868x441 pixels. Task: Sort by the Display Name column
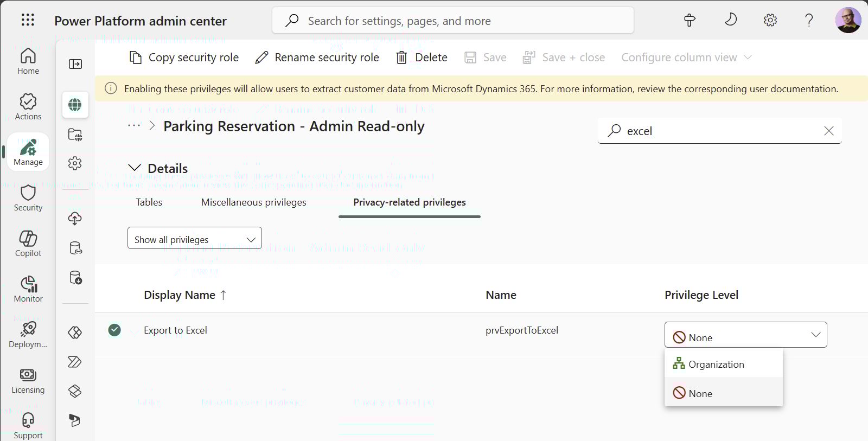(x=185, y=295)
